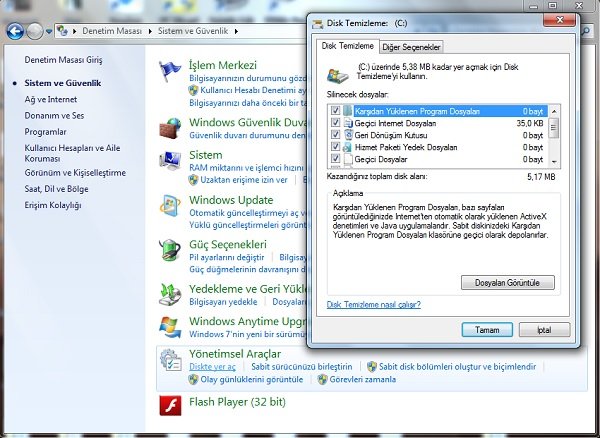Click the İşlem Merkezi flag icon
The image size is (600, 438).
[170, 71]
